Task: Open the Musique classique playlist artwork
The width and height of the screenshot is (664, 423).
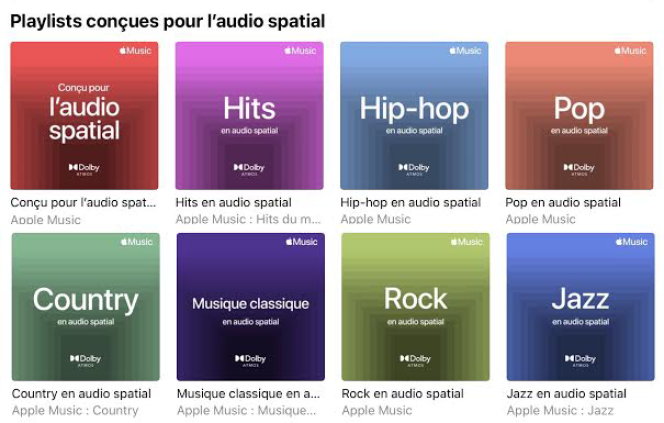Action: point(251,307)
